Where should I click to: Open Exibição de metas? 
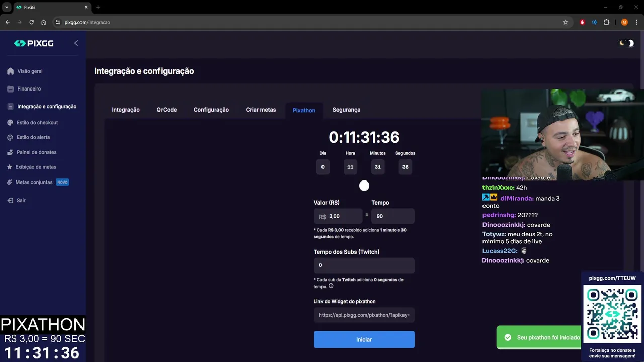(x=36, y=167)
